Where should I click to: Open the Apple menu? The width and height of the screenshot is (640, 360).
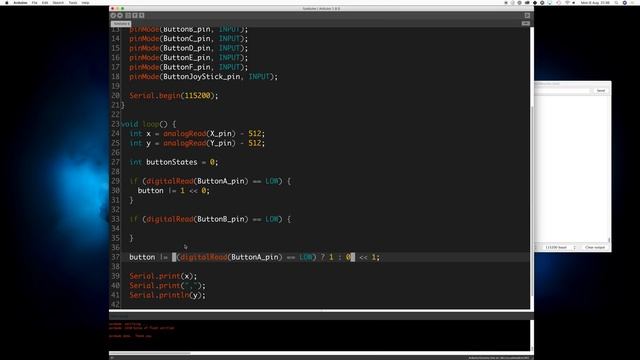click(7, 2)
